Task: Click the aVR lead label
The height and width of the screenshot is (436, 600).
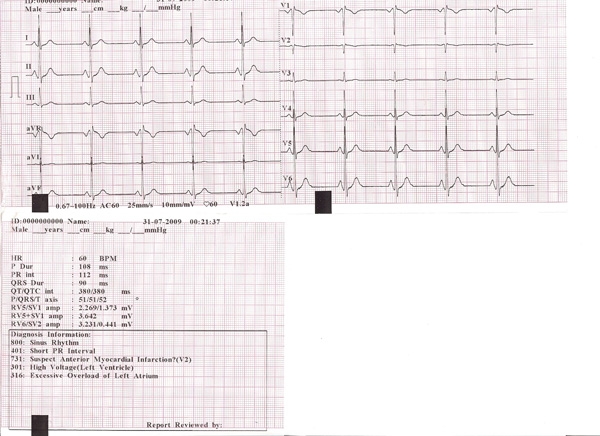Action: tap(33, 129)
